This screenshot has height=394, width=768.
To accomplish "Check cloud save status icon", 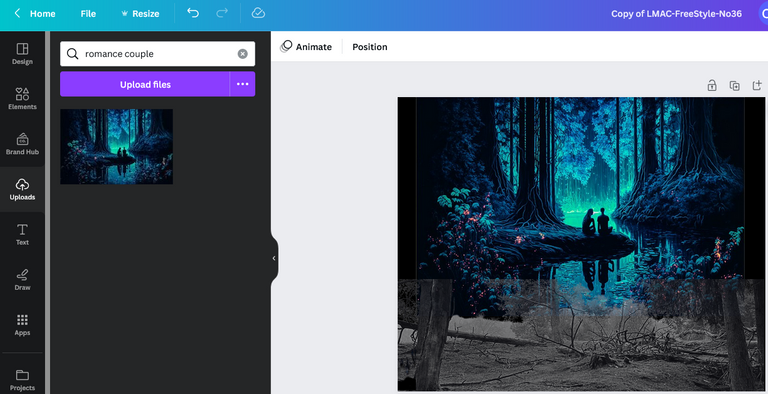I will (258, 13).
